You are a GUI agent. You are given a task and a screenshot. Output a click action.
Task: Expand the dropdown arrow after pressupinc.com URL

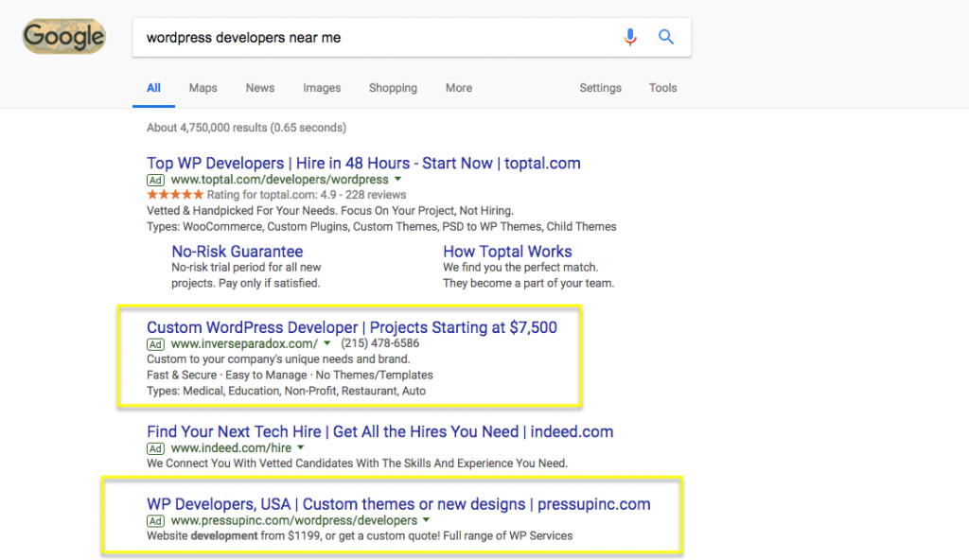tap(426, 520)
